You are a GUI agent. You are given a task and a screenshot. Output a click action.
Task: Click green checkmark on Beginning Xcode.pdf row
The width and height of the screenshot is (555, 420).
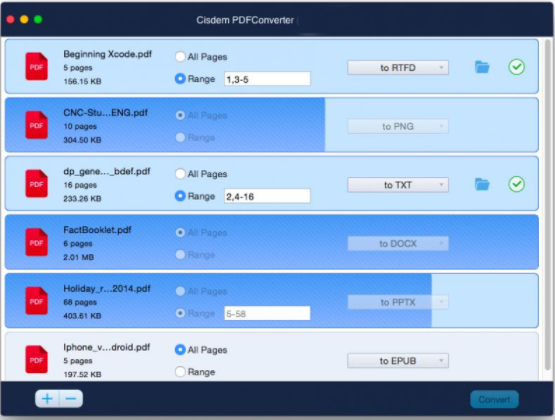[x=516, y=67]
